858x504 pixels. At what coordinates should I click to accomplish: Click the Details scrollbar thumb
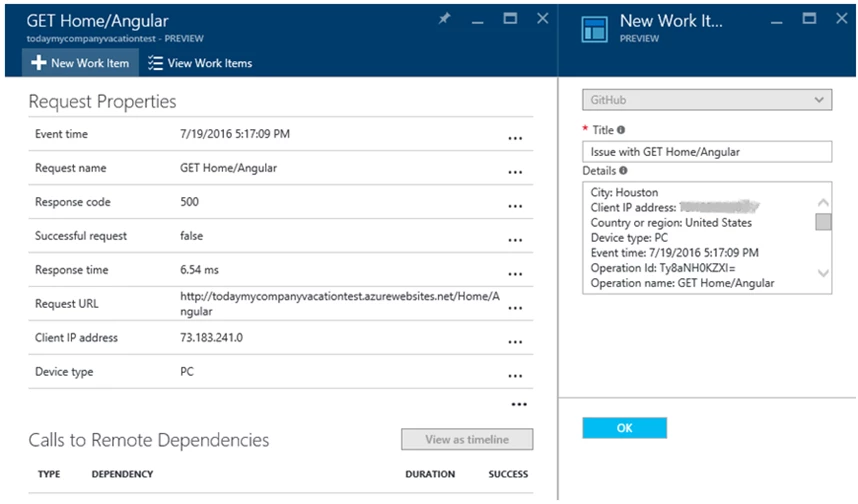(823, 222)
